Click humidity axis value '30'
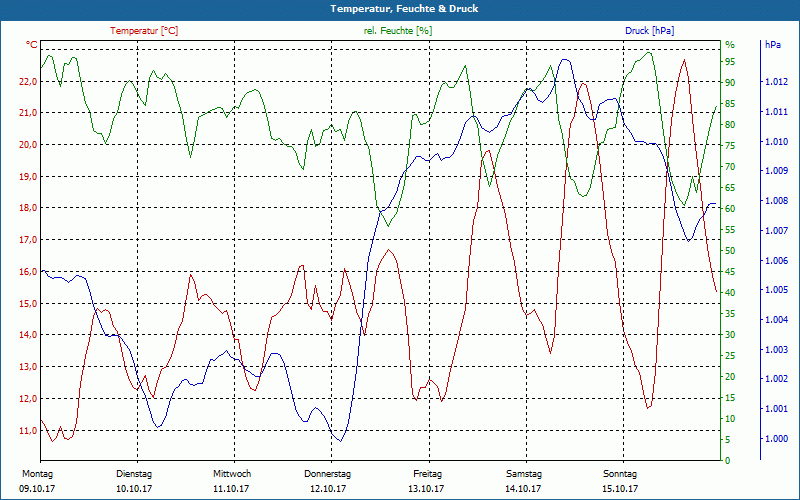 point(730,335)
